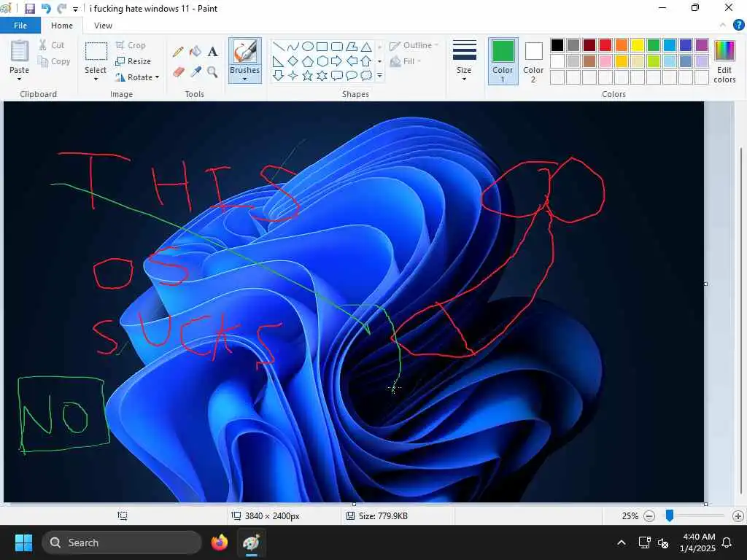
Task: Open the Paint Help question mark
Action: [x=738, y=26]
